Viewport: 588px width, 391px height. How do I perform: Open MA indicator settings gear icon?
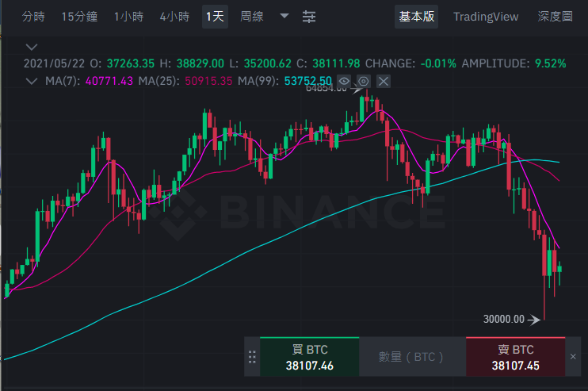tap(363, 81)
